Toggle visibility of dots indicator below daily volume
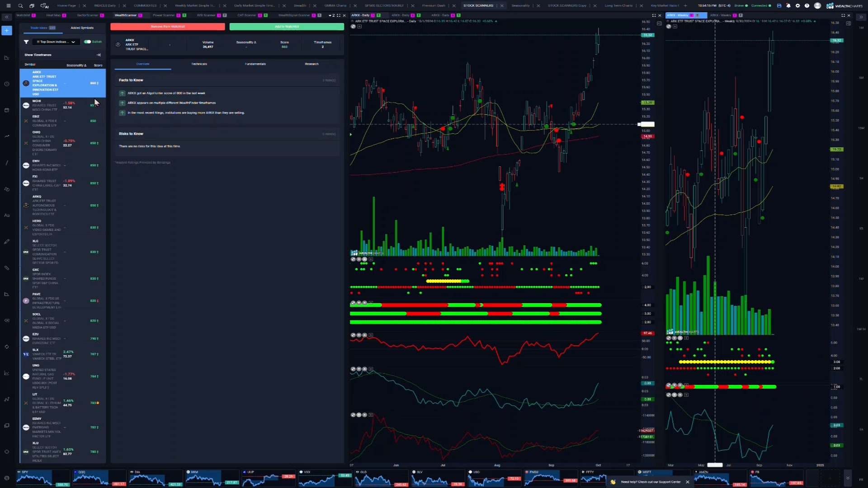Viewport: 868px width, 488px height. point(353,259)
